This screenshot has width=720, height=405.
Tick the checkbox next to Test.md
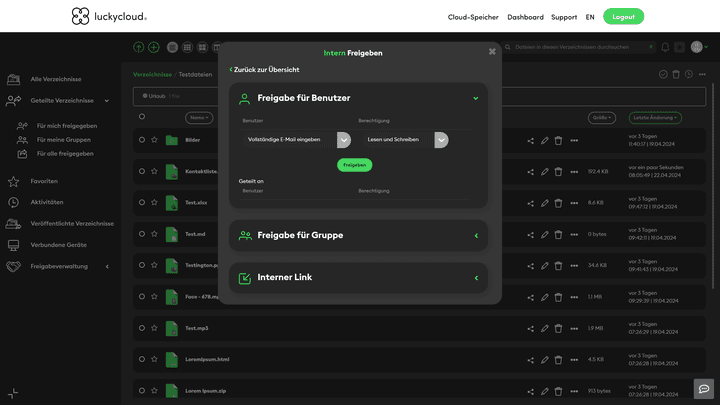(x=142, y=235)
